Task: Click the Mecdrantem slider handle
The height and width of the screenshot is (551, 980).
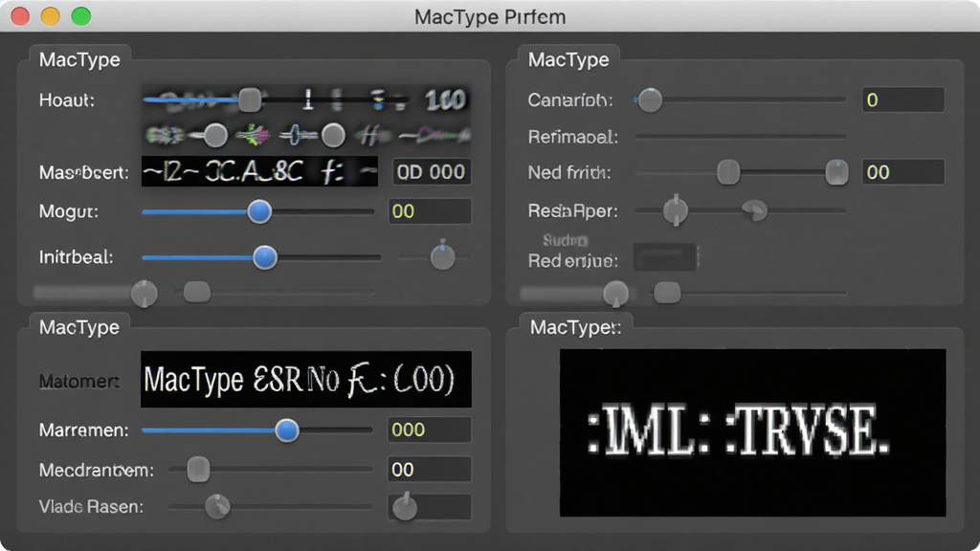Action: click(x=199, y=469)
